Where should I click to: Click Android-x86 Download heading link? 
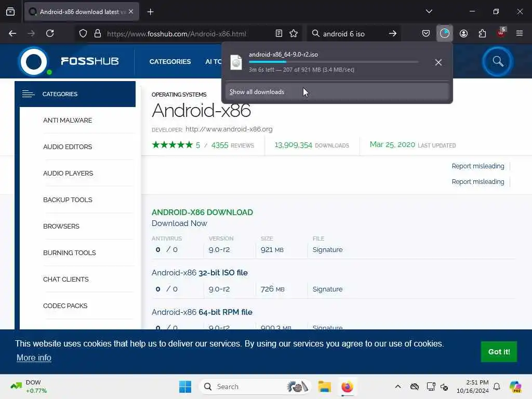tap(202, 212)
